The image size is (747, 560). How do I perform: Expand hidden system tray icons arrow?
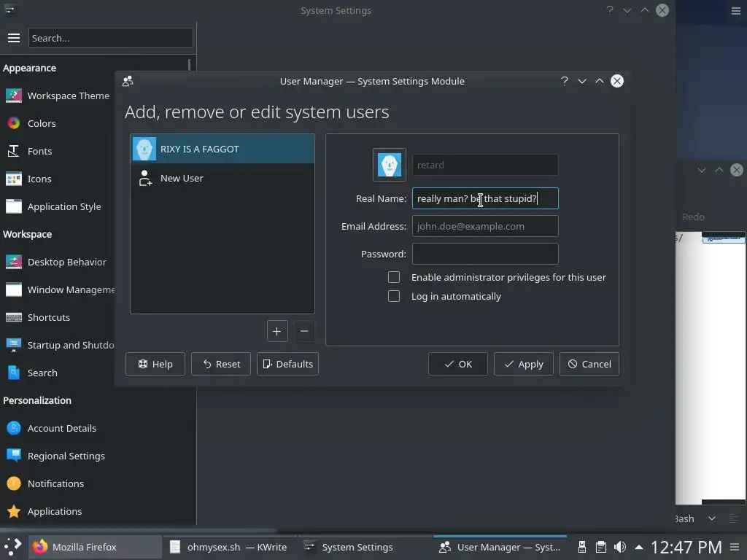click(x=639, y=547)
